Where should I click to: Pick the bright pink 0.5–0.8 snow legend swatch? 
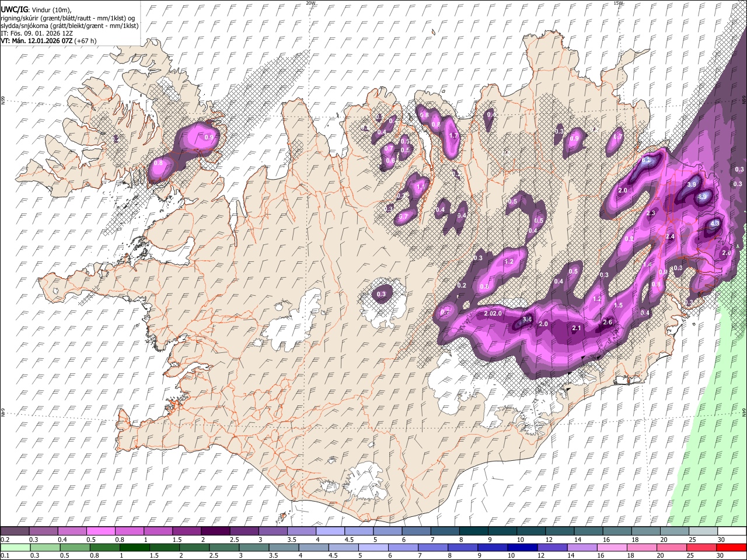pyautogui.click(x=100, y=531)
